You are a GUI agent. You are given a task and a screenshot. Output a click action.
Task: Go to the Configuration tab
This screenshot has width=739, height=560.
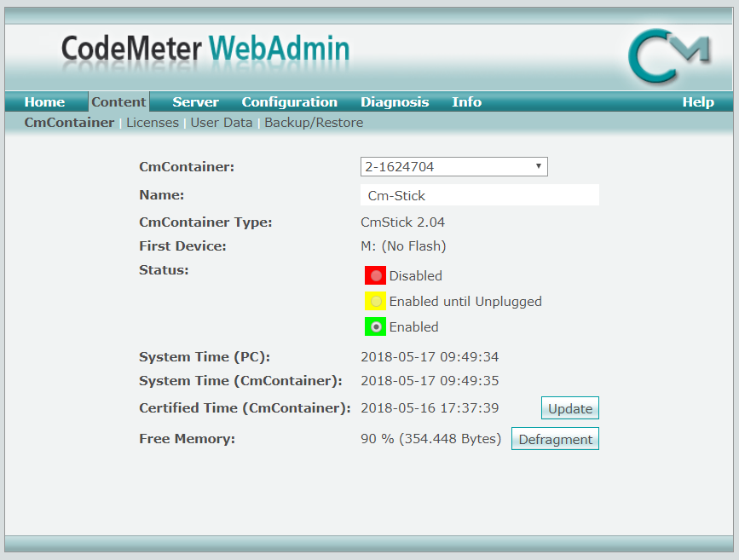click(x=289, y=102)
